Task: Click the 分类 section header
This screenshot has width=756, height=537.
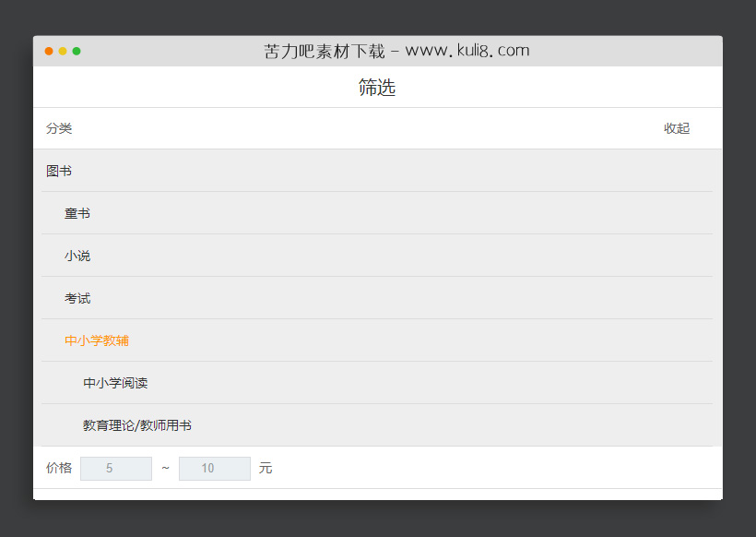Action: [59, 128]
